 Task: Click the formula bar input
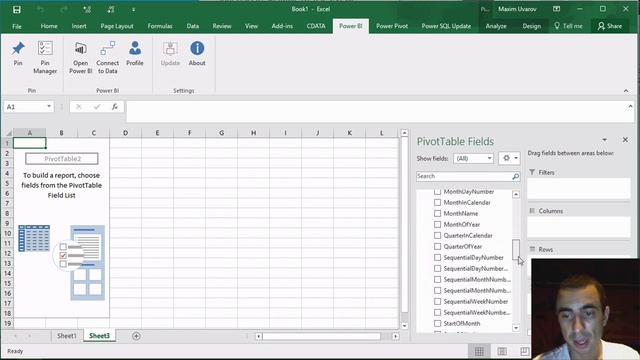[x=380, y=111]
